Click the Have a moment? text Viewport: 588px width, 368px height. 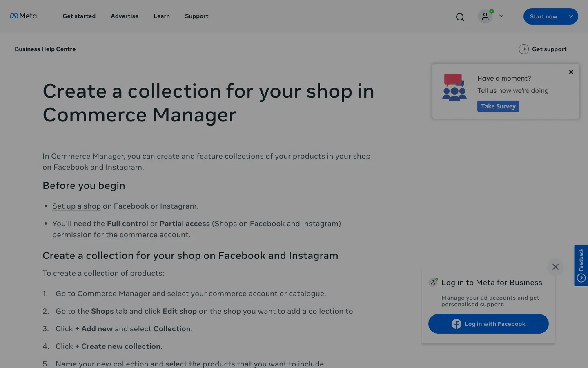pos(504,78)
